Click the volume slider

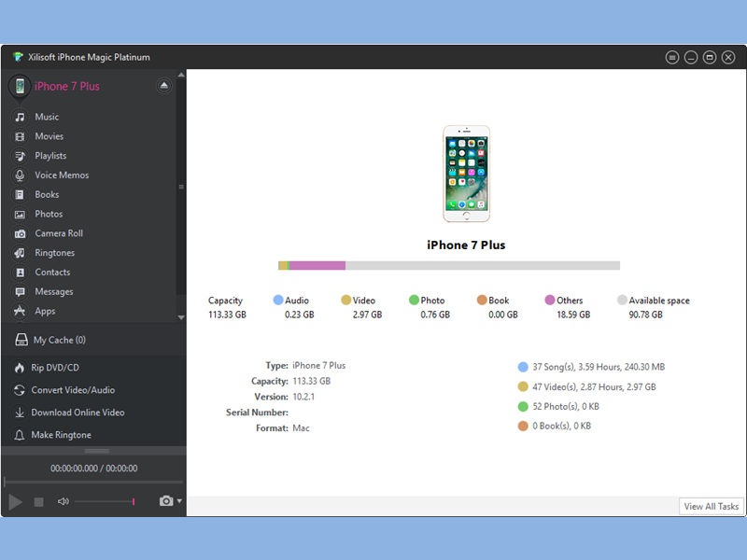(x=105, y=501)
